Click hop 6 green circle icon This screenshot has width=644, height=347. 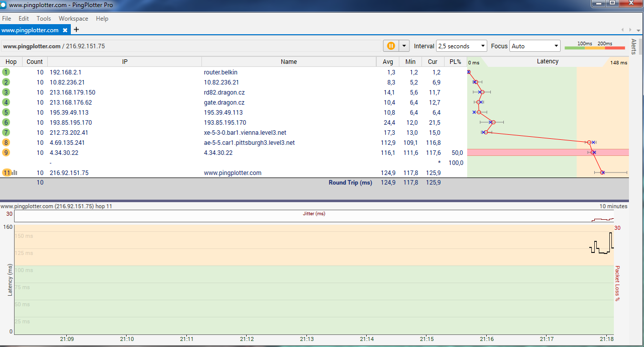6,122
